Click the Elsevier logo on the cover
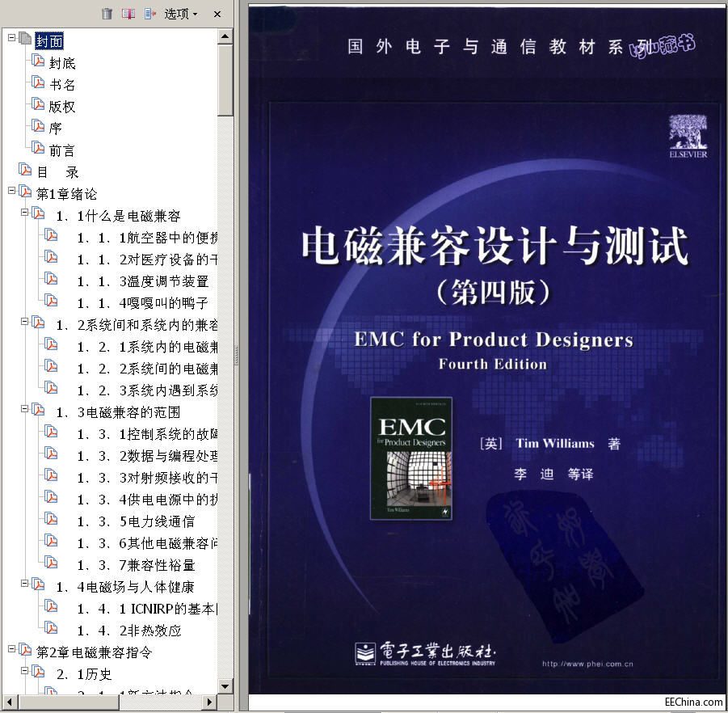This screenshot has height=713, width=728. (x=688, y=137)
